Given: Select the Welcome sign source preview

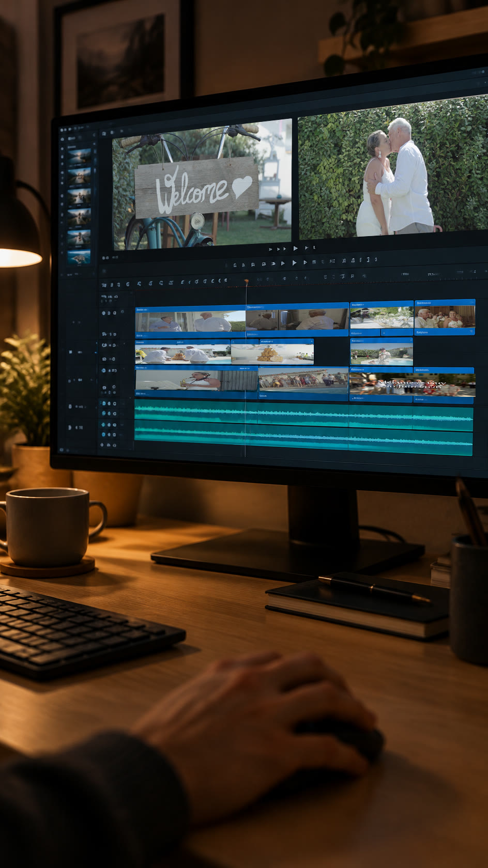Looking at the screenshot, I should pos(202,184).
